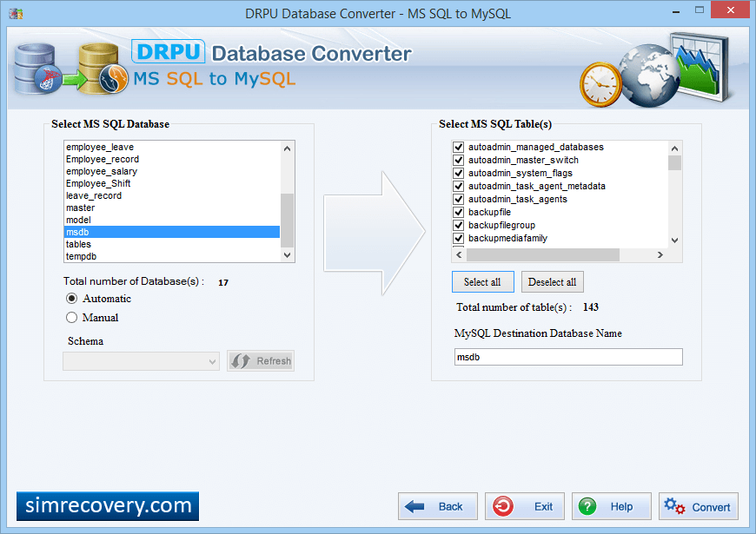Viewport: 756px width, 534px height.
Task: Toggle the autoadmin_task_agents checkbox
Action: pyautogui.click(x=459, y=199)
